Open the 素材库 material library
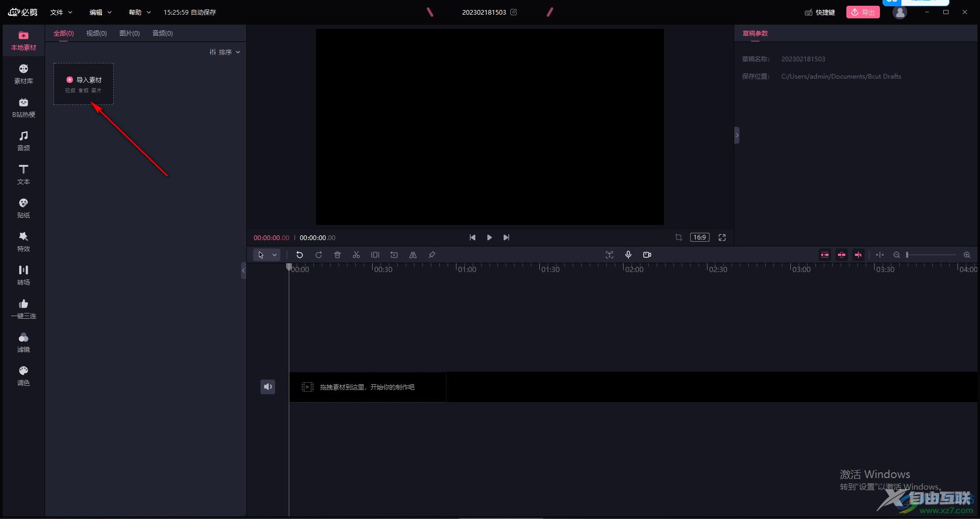Image resolution: width=980 pixels, height=519 pixels. 24,74
